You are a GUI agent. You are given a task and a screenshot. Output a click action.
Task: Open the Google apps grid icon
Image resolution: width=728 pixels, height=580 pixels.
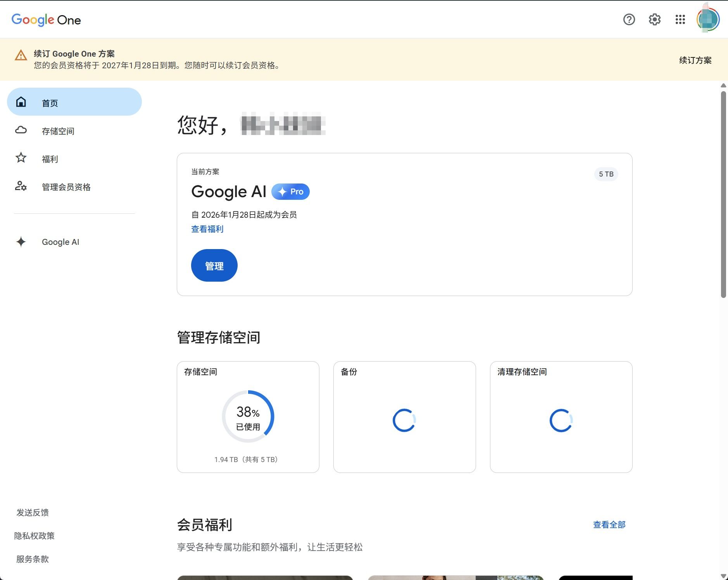[x=680, y=19]
